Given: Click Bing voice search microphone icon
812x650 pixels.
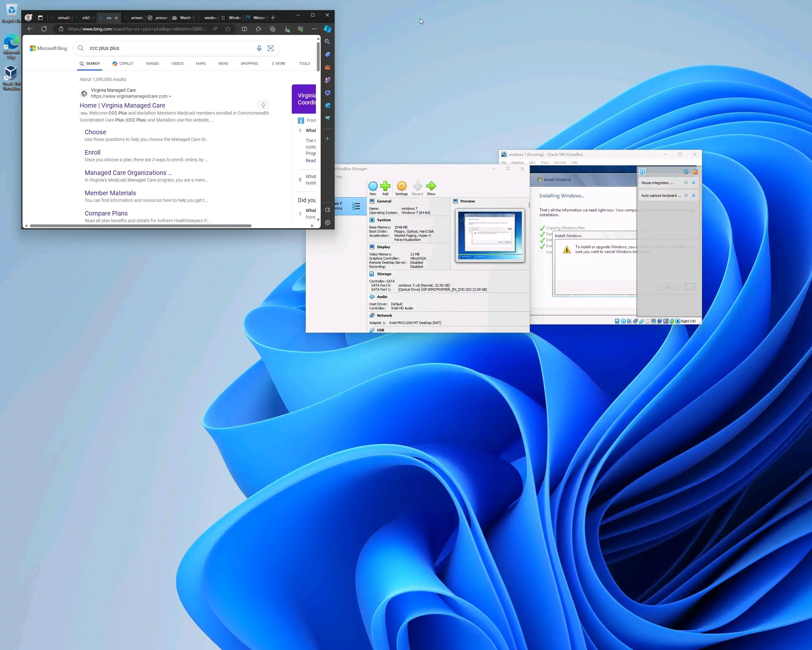Looking at the screenshot, I should [259, 48].
